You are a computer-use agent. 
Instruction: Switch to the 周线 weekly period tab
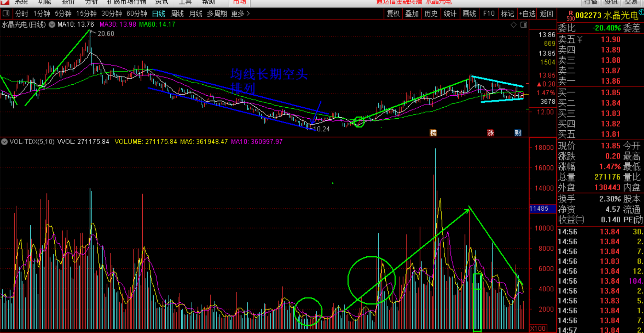point(177,14)
